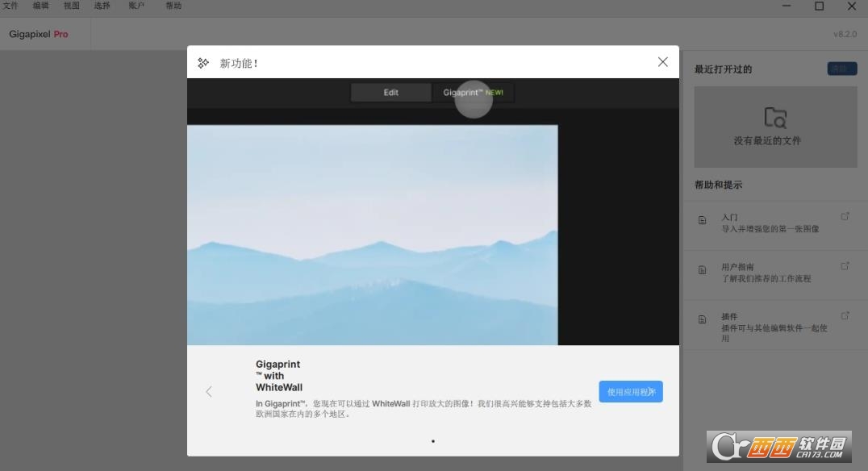Open the 选择 menu

pyautogui.click(x=102, y=6)
